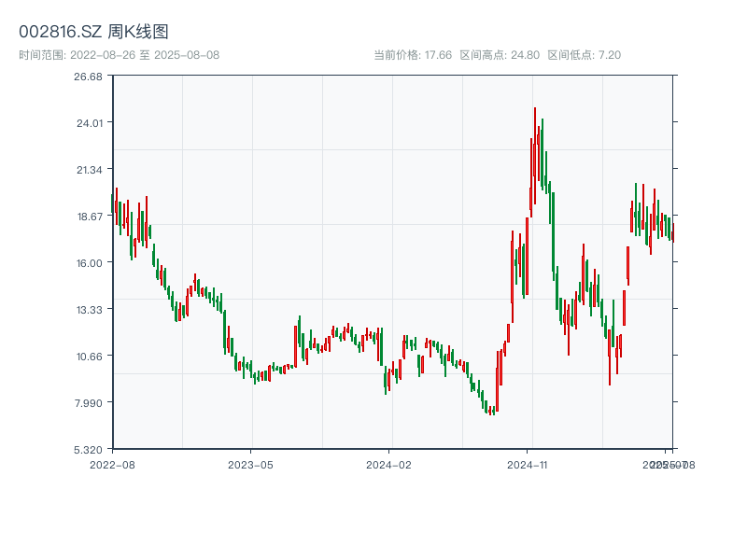Click the y-axis label 18.67
The height and width of the screenshot is (560, 747).
click(90, 217)
